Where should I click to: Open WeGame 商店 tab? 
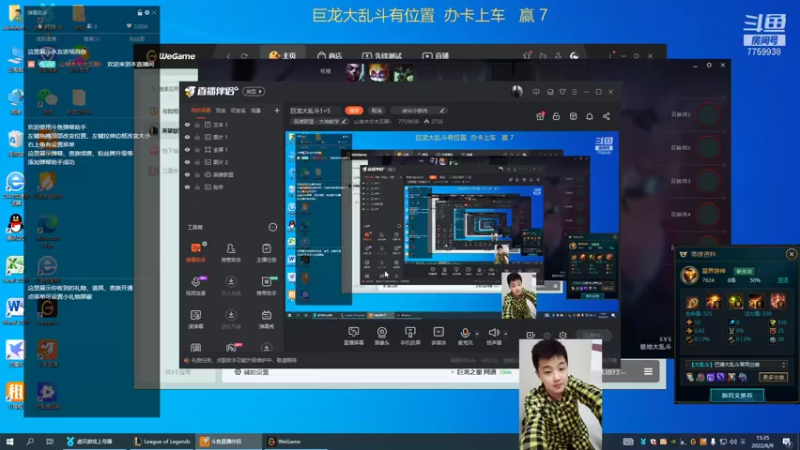click(x=330, y=56)
